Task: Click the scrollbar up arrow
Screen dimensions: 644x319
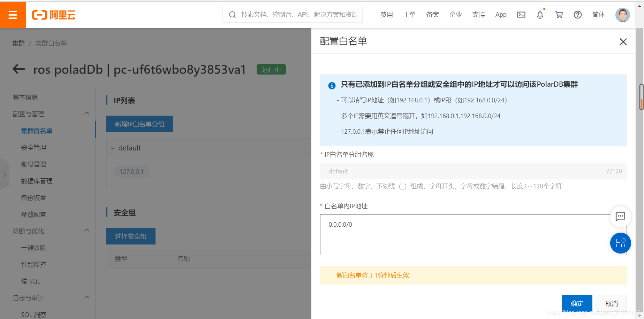Action: (x=640, y=6)
